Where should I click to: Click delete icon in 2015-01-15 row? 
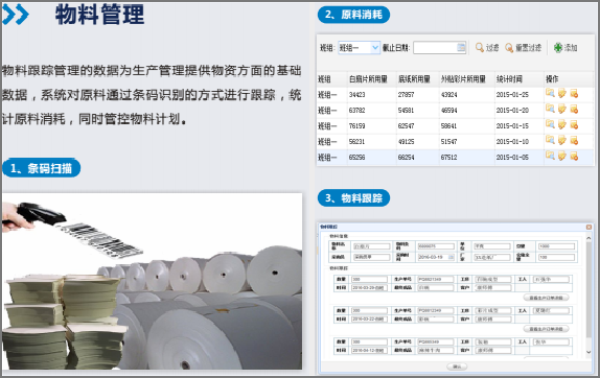tap(574, 125)
